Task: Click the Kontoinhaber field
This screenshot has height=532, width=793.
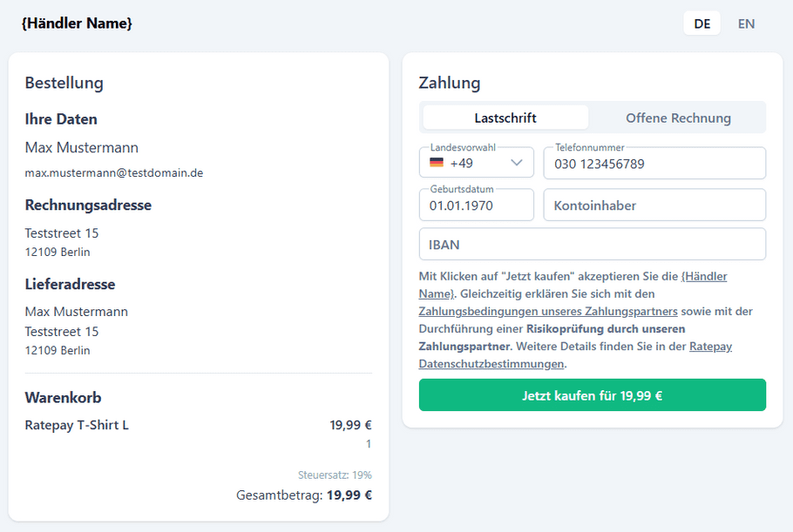Action: pos(654,205)
